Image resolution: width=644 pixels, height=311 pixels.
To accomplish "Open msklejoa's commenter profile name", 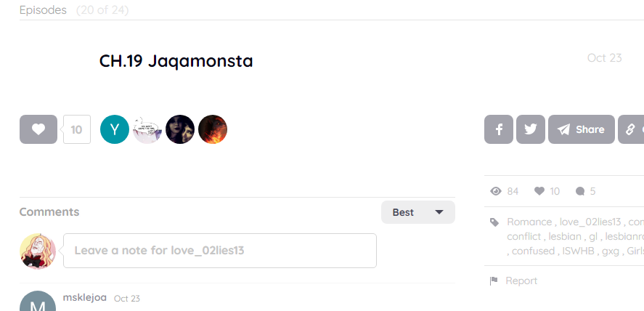I will (85, 298).
